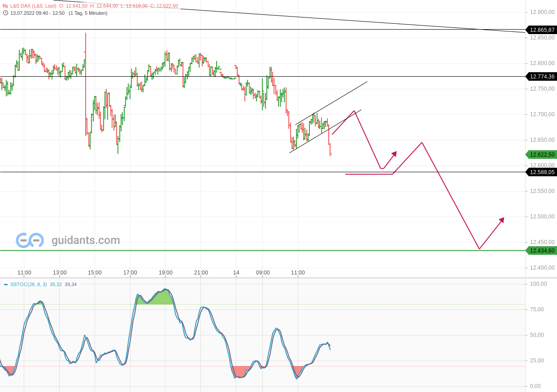Click the 12.588,05 support price label
Viewport: 557px width, 392px height.
tap(541, 172)
